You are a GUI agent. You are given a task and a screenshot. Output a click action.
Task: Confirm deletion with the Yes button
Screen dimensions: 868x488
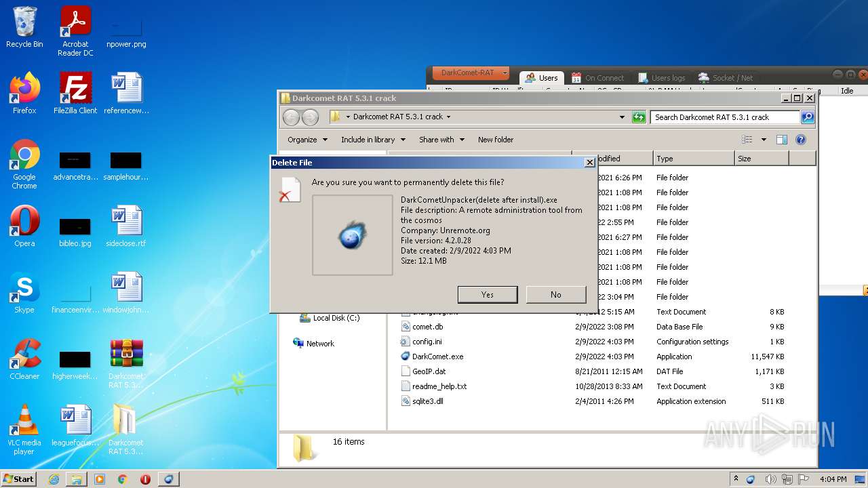click(x=488, y=294)
